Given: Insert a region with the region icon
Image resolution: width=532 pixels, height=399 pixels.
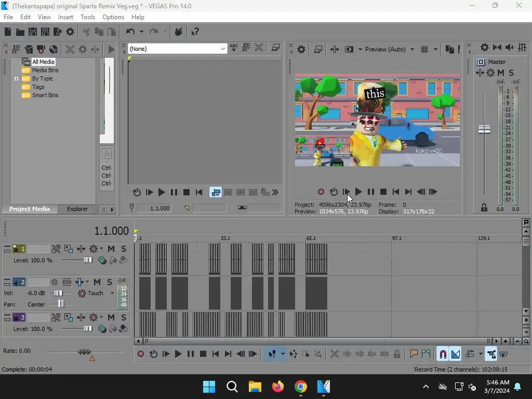Looking at the screenshot, I should 426,354.
